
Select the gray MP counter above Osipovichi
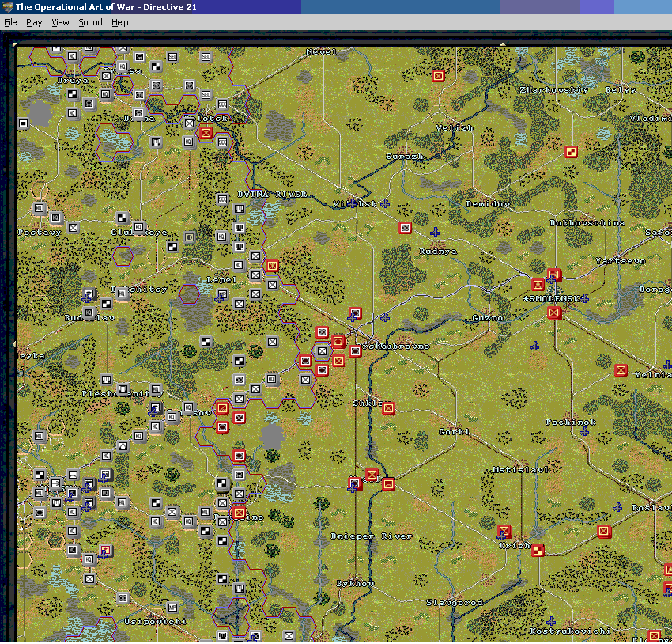tap(172, 608)
